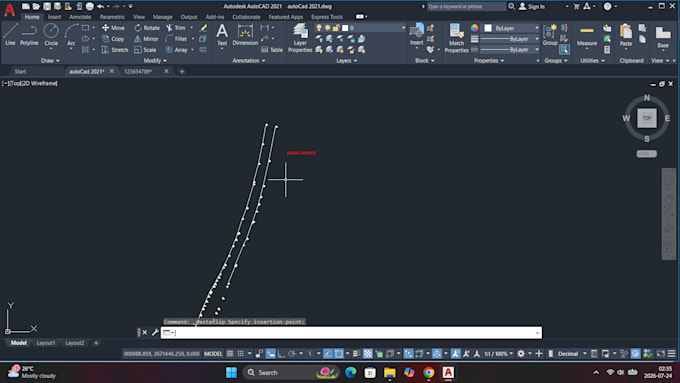Expand the Draw panel

[x=50, y=61]
